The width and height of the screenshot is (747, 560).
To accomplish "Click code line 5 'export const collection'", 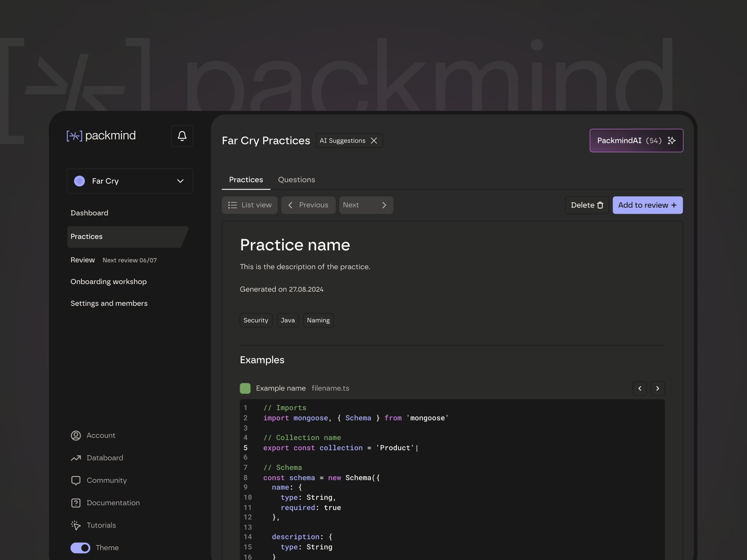I will click(x=341, y=448).
